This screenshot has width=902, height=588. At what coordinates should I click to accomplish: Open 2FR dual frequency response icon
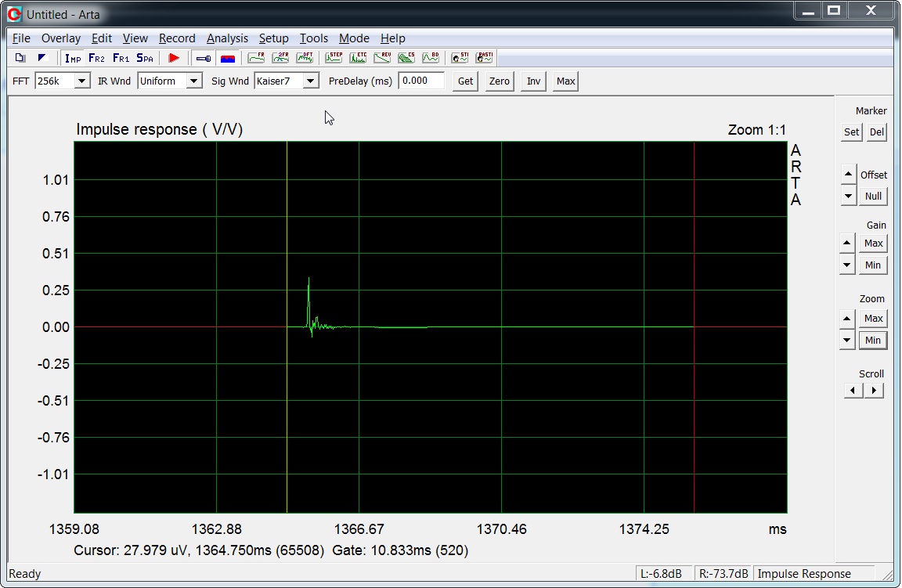280,58
